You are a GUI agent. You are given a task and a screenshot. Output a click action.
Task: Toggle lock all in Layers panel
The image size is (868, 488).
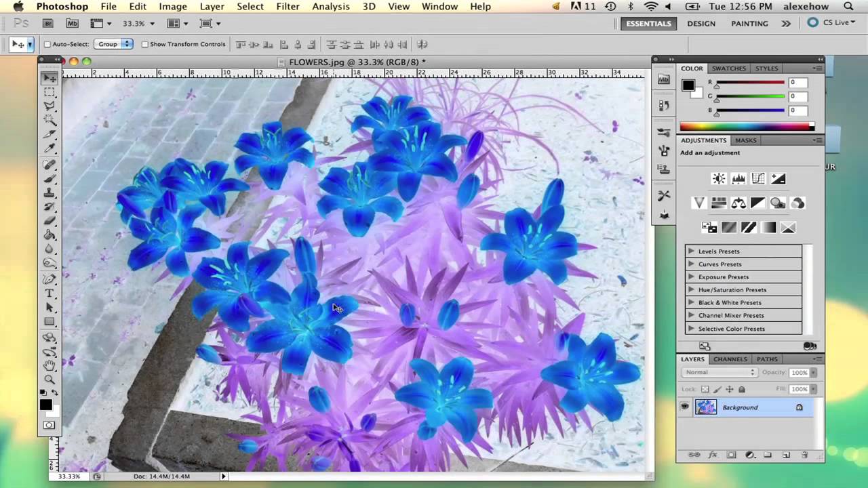[741, 390]
